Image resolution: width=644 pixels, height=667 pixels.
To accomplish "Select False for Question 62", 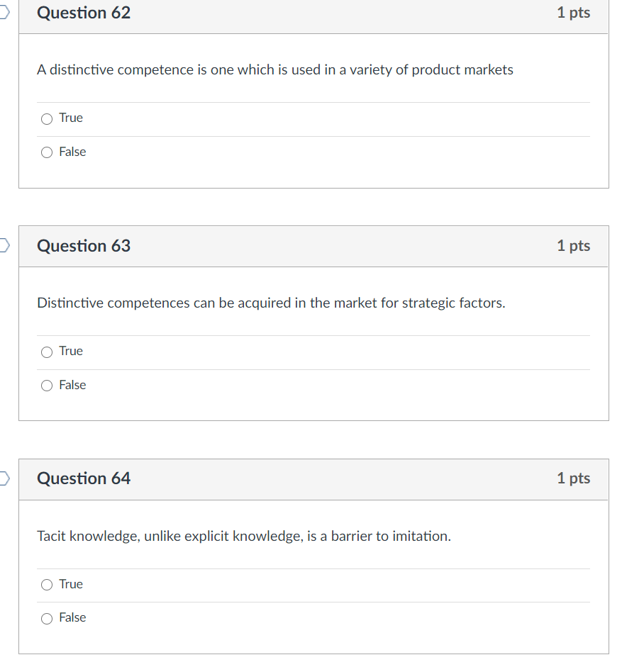I will coord(45,152).
